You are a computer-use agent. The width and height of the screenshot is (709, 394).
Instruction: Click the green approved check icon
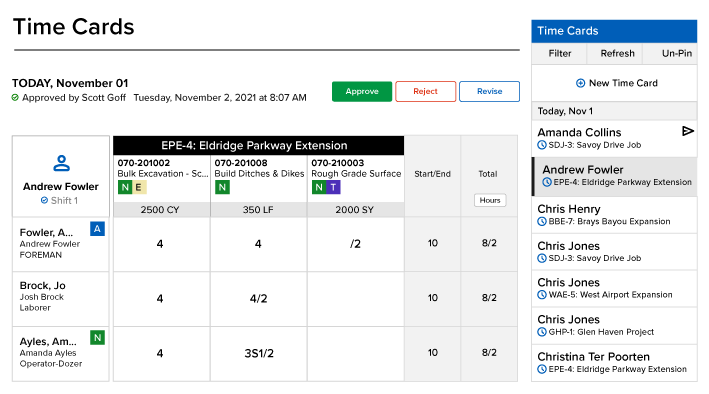[x=15, y=98]
